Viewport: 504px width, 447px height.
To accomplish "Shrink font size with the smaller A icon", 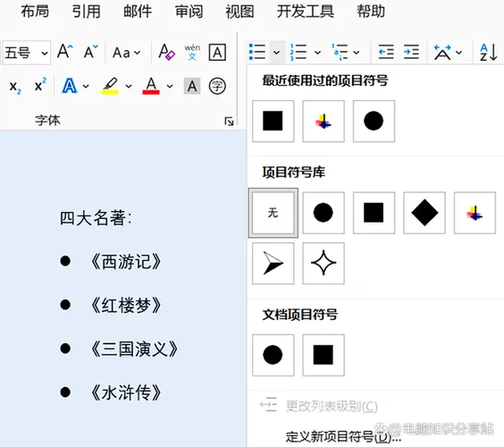I will pyautogui.click(x=90, y=52).
